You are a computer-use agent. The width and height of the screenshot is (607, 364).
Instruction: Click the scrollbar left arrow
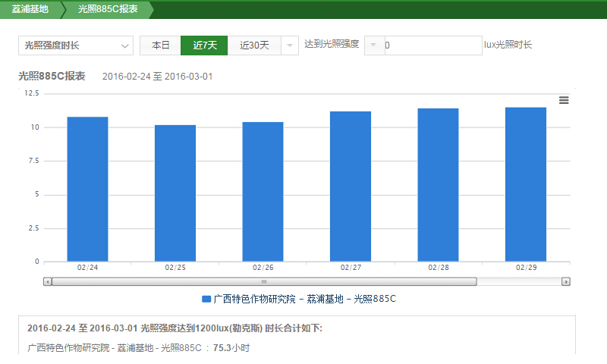tap(48, 281)
